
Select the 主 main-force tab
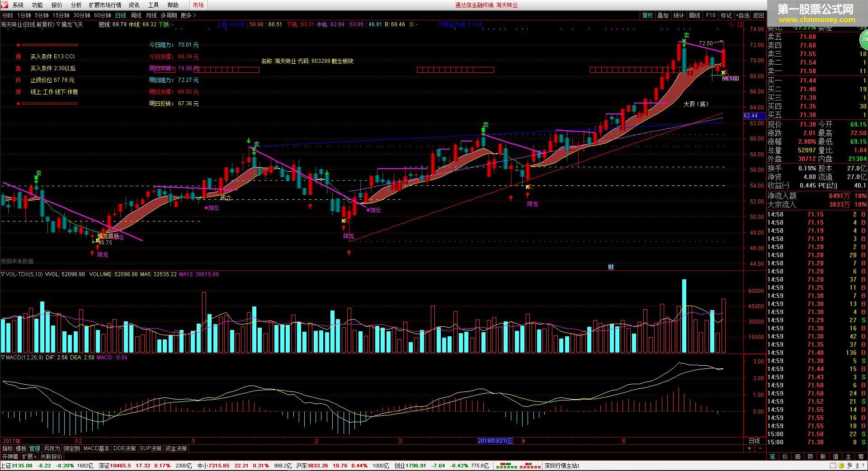[849, 457]
